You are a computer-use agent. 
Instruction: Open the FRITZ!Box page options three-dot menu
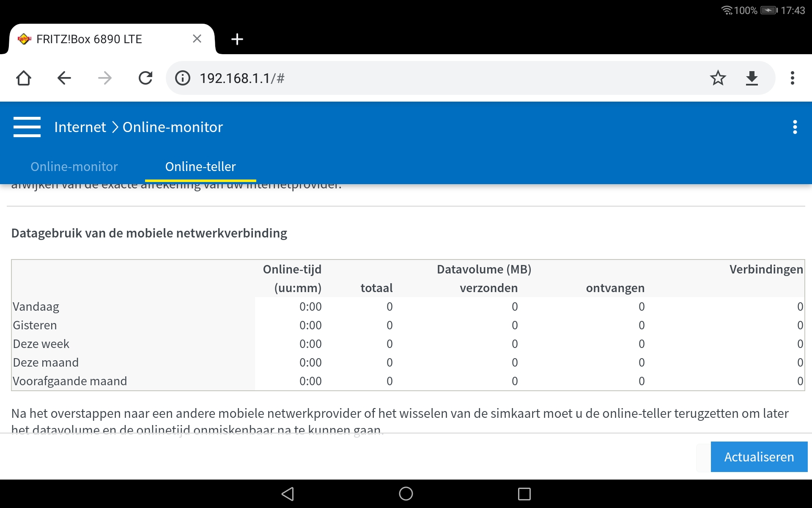point(795,127)
